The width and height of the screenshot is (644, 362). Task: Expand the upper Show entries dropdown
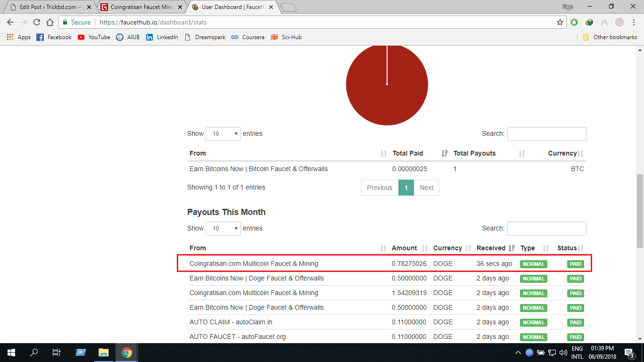tap(223, 134)
